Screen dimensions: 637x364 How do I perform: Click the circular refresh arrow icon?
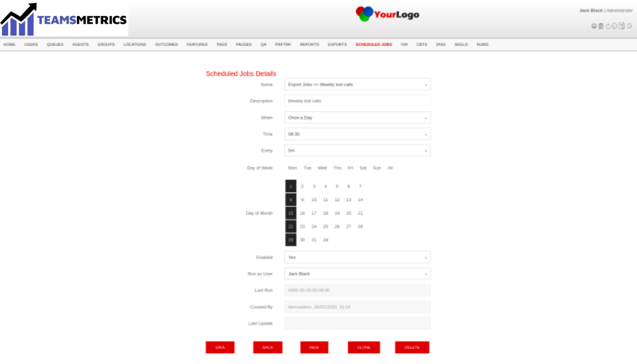607,26
